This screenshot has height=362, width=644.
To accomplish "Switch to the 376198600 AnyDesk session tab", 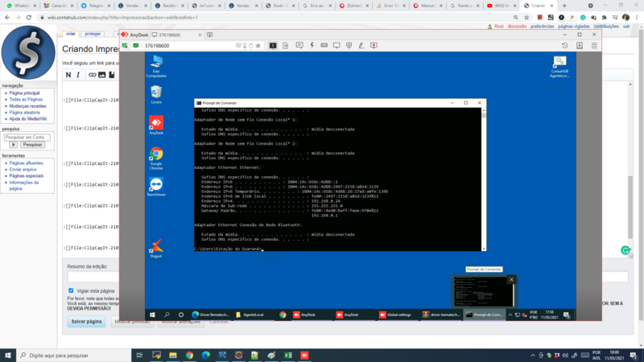I will click(176, 35).
